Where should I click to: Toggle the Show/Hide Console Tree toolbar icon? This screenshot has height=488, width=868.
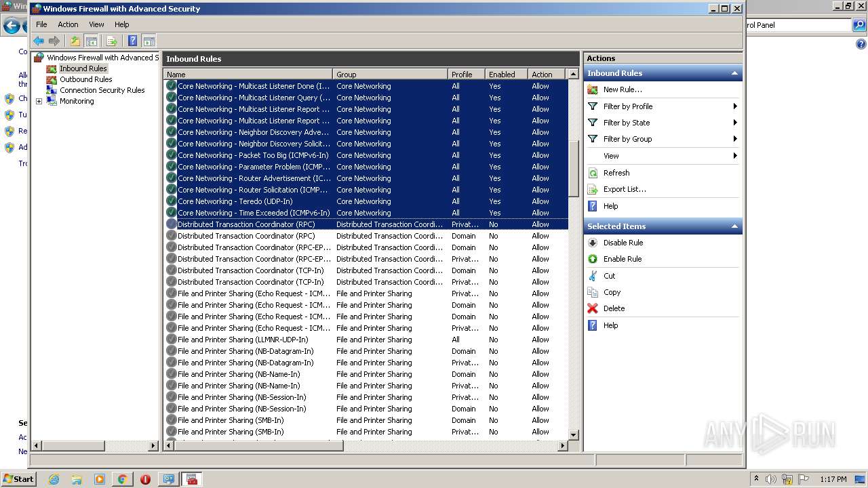point(92,41)
